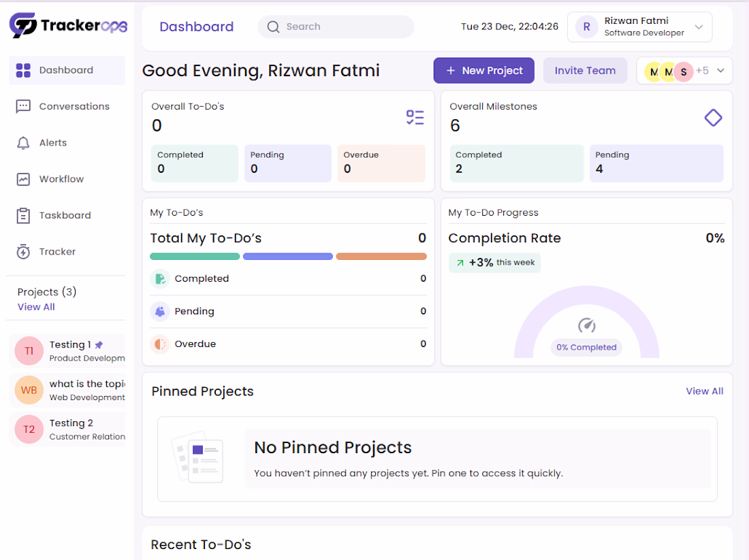Open the Testing 2 project item
Image resolution: width=749 pixels, height=560 pixels.
click(67, 429)
